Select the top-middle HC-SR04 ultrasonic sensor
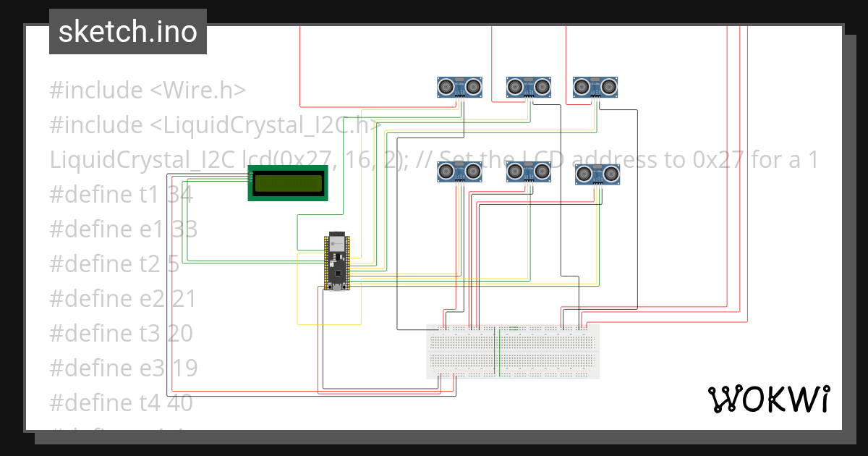This screenshot has width=868, height=456. (x=529, y=85)
